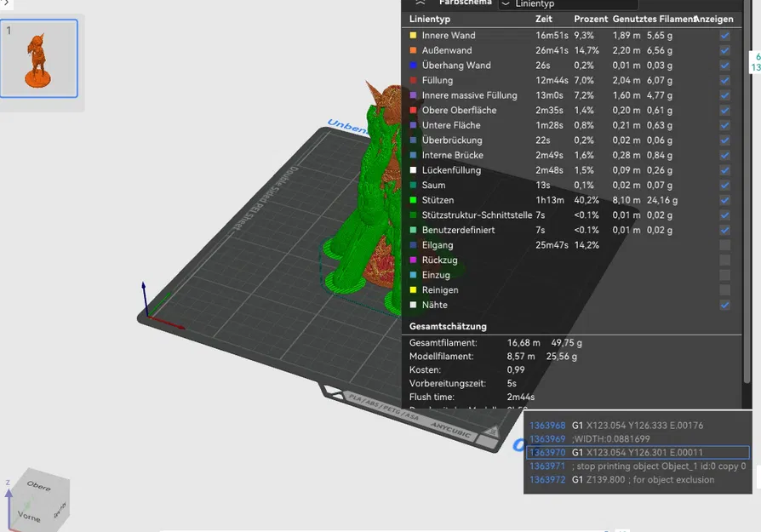
Task: Toggle Saum brim display
Action: tap(724, 186)
